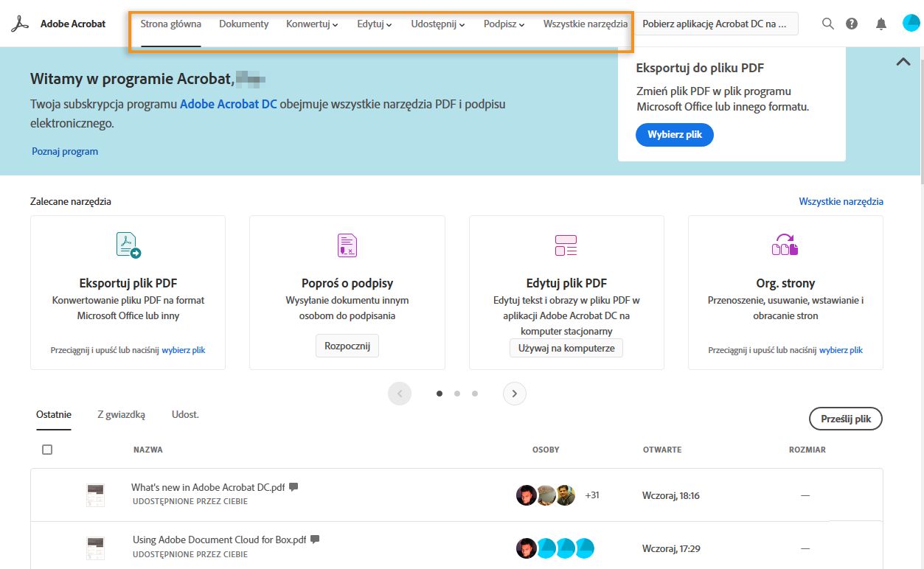Click wybierz plik link in Eksportuj plik PDF card

pyautogui.click(x=184, y=350)
